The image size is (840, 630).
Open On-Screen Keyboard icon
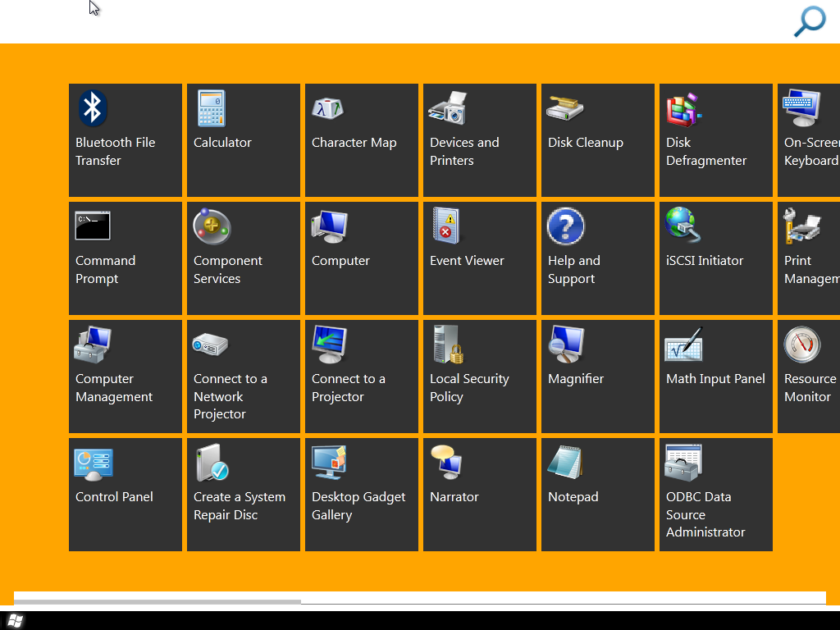coord(801,108)
